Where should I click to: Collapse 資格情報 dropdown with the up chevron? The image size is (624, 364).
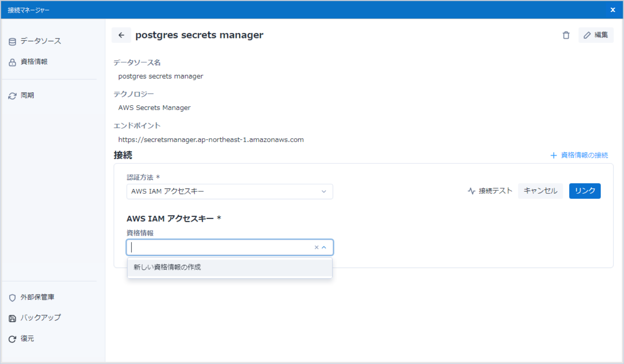(x=324, y=247)
